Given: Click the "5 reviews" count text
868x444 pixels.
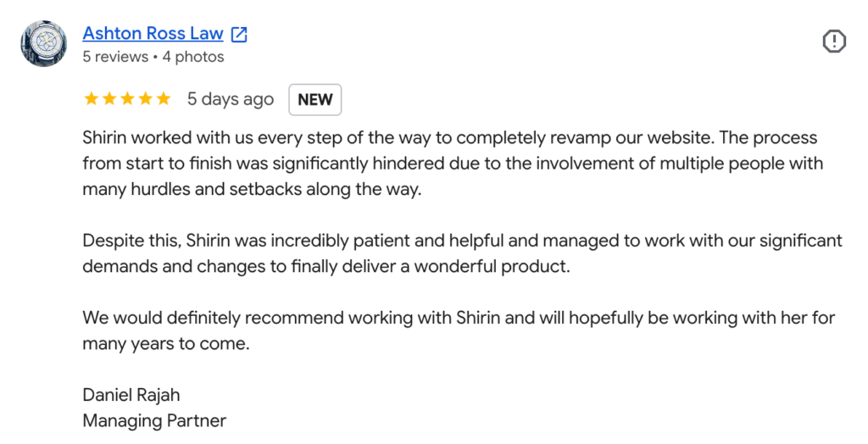Looking at the screenshot, I should pos(115,57).
